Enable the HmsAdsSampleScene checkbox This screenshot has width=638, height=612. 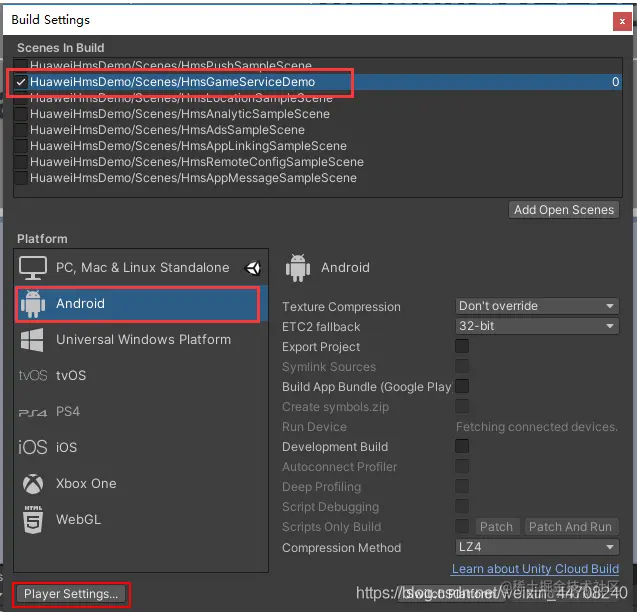pos(21,130)
